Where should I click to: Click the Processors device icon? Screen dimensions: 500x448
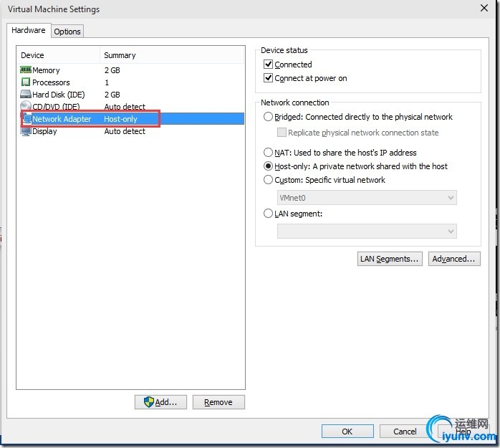point(26,82)
